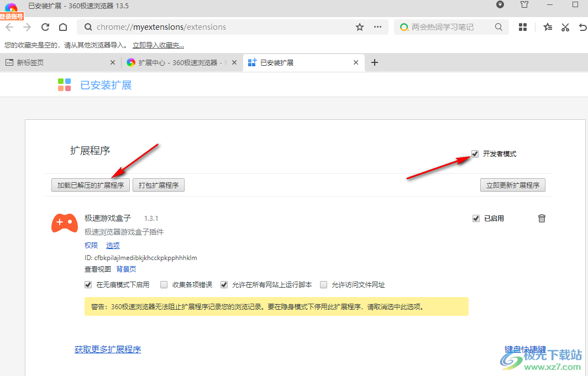Open the dropdown menu icon in title bar
Viewport: 588px width, 376px height.
pyautogui.click(x=500, y=4)
